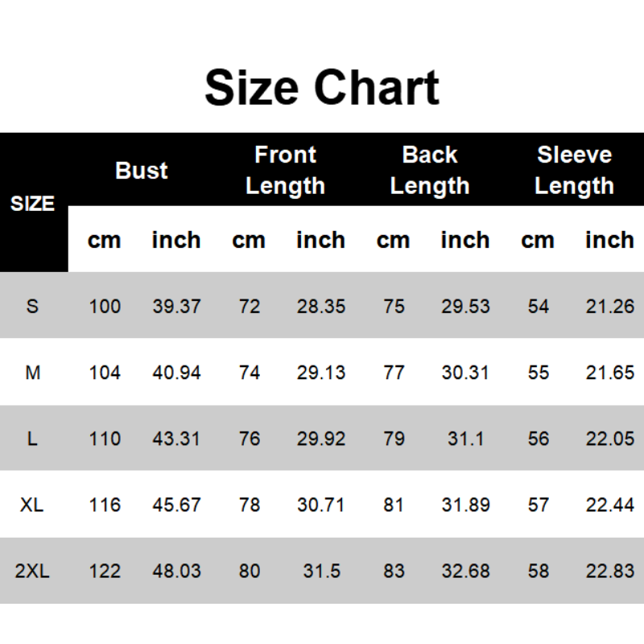Click the SIZE column header
The width and height of the screenshot is (644, 644).
coord(32,204)
